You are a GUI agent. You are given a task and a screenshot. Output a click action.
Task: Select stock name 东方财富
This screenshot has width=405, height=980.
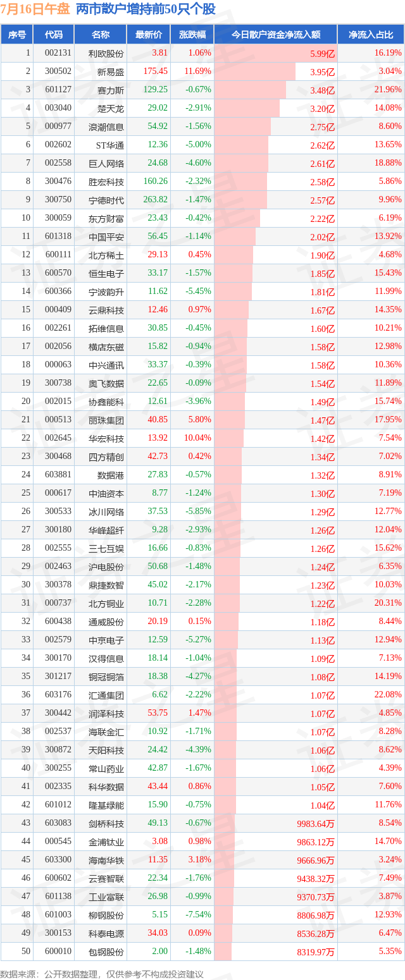[106, 219]
